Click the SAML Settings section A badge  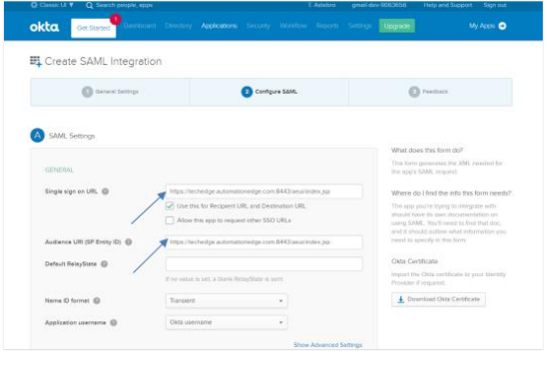click(37, 136)
